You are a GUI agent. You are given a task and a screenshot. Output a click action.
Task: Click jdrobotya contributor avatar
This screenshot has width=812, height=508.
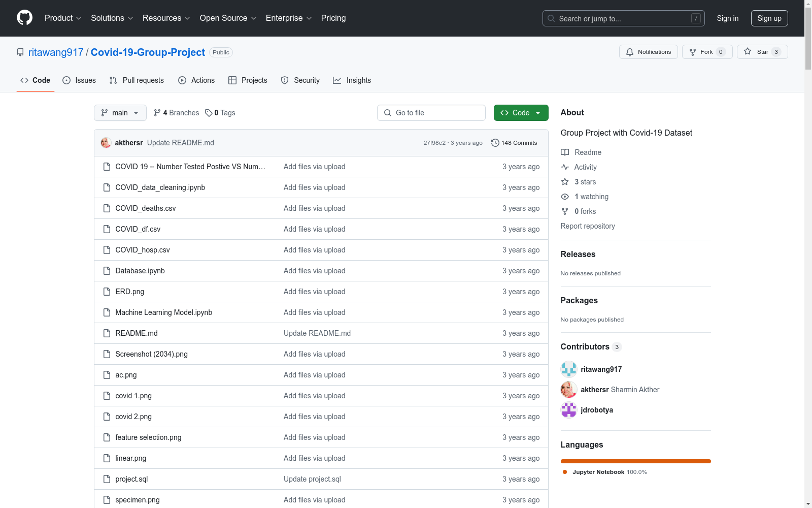click(569, 410)
